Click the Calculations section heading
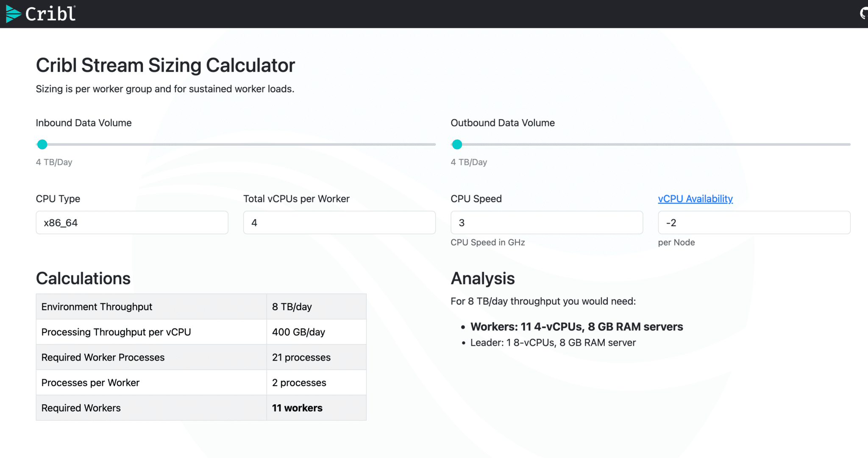 point(83,278)
